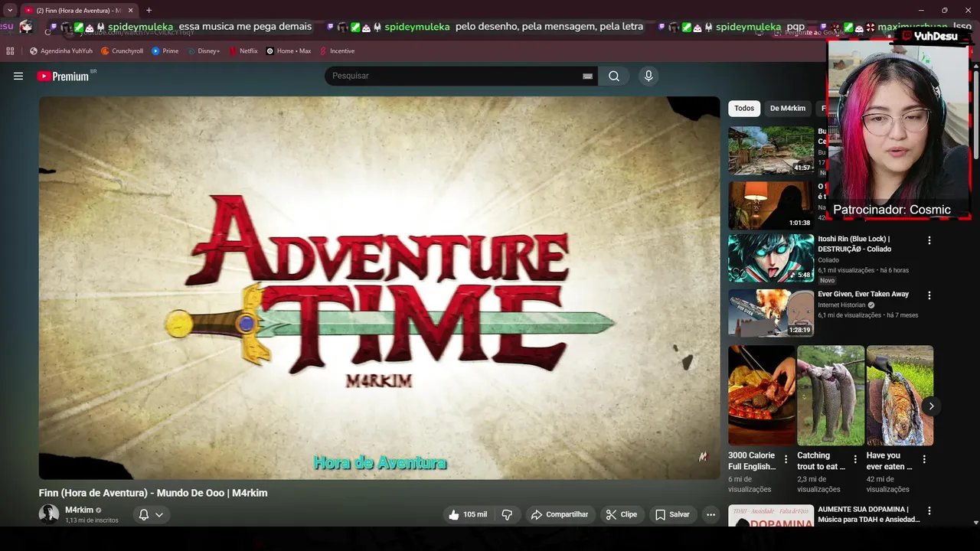
Task: Click Coliado channel name
Action: (x=828, y=260)
